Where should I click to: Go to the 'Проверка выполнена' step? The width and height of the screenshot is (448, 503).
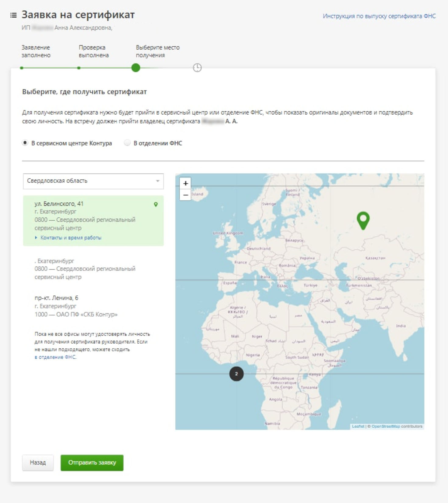pos(93,51)
